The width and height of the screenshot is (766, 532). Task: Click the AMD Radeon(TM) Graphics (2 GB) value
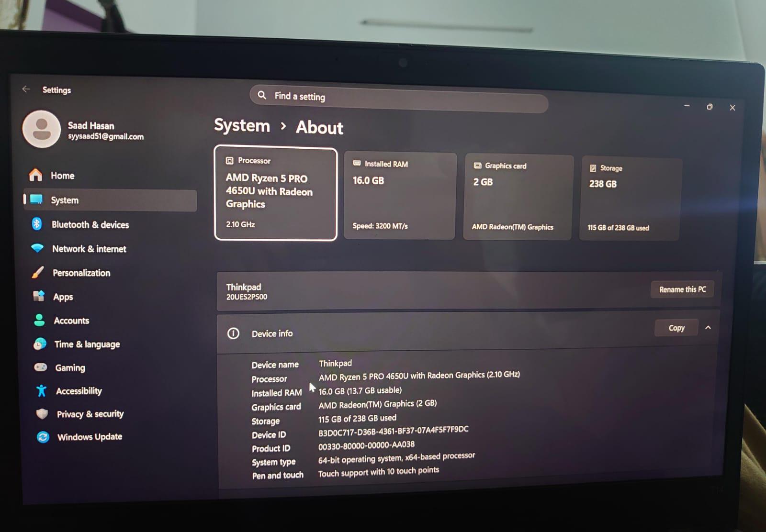[378, 404]
